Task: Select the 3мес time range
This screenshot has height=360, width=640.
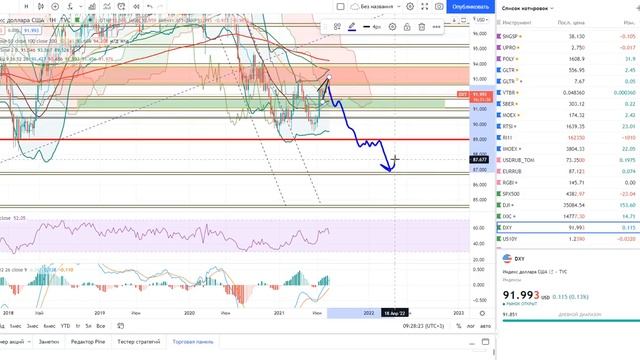Action: click(33, 326)
